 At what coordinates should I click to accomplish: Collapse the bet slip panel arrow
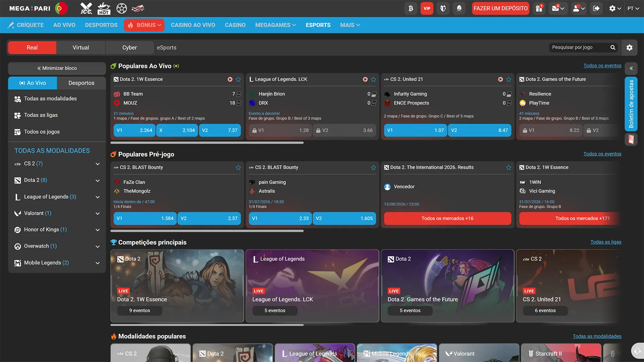pyautogui.click(x=631, y=68)
